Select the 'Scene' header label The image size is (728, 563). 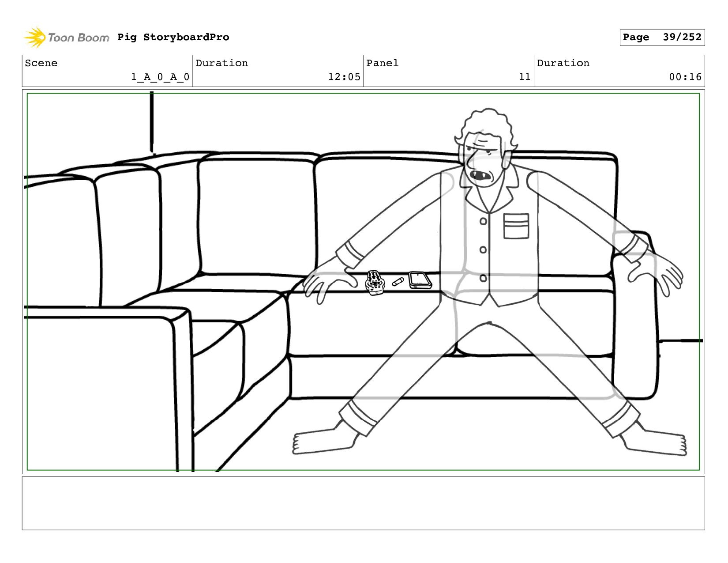(x=41, y=63)
